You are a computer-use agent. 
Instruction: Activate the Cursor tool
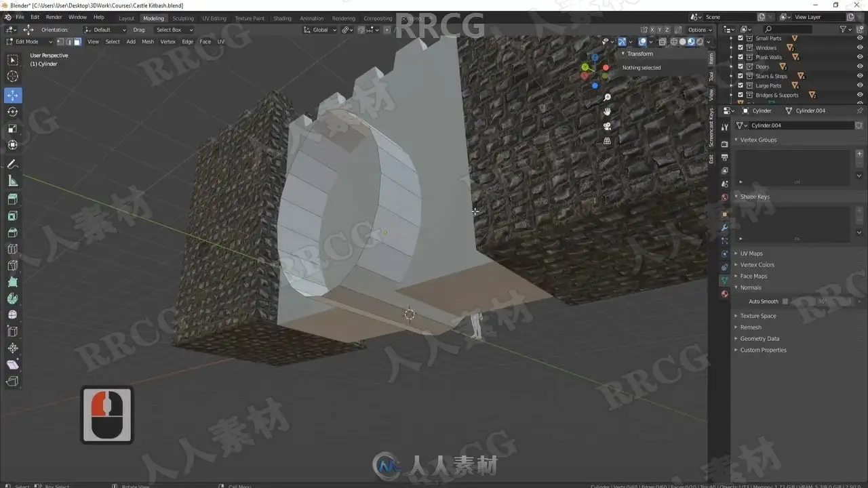13,77
